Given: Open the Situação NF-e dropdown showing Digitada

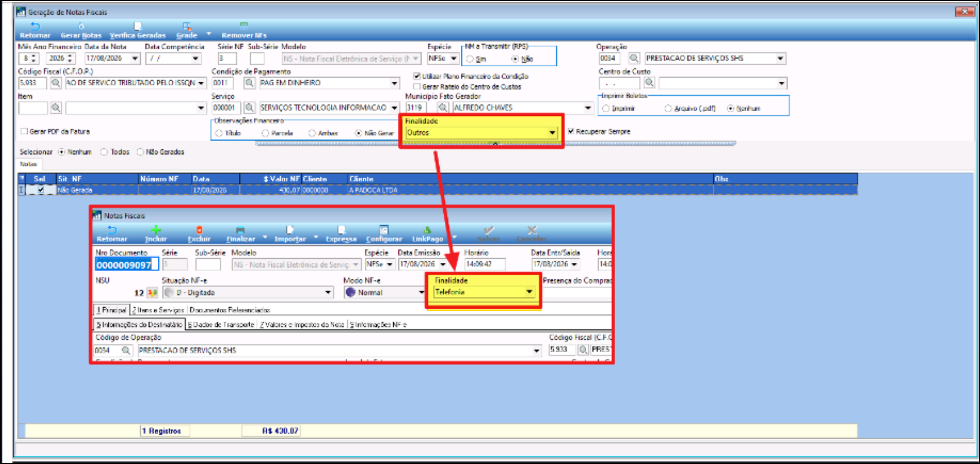Looking at the screenshot, I should pos(328,292).
